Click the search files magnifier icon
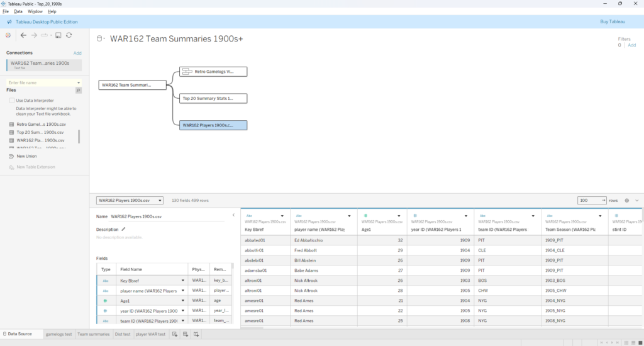644x346 pixels. click(x=78, y=91)
